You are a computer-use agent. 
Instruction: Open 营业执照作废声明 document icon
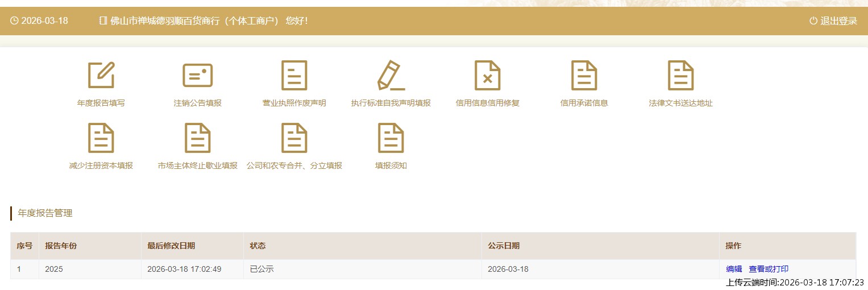(294, 75)
